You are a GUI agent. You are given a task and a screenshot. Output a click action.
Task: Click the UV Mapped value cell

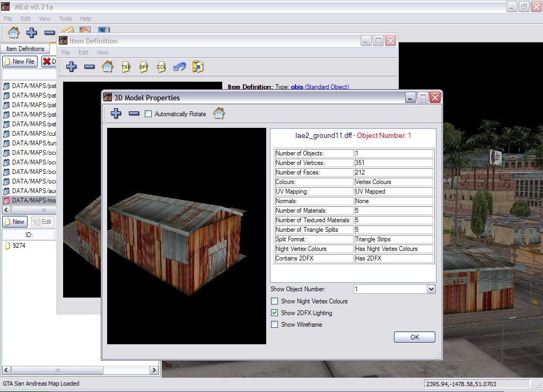(x=394, y=191)
